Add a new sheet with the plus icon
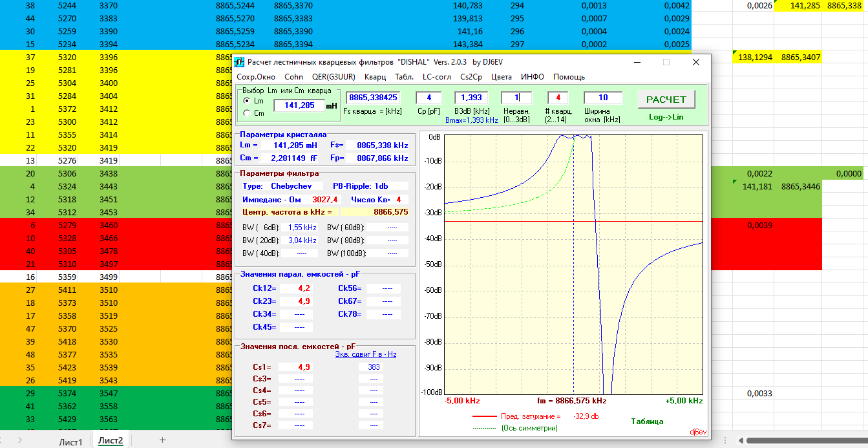The height and width of the screenshot is (448, 868). (x=162, y=440)
